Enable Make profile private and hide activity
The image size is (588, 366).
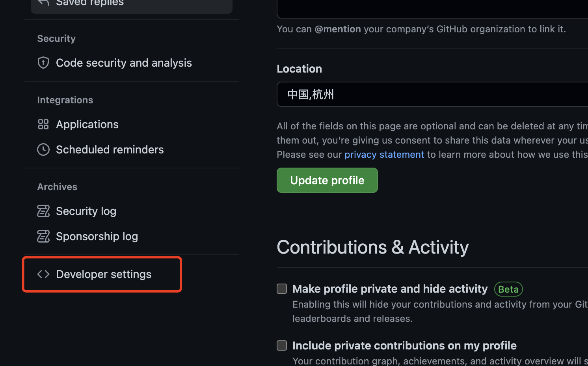(x=282, y=289)
